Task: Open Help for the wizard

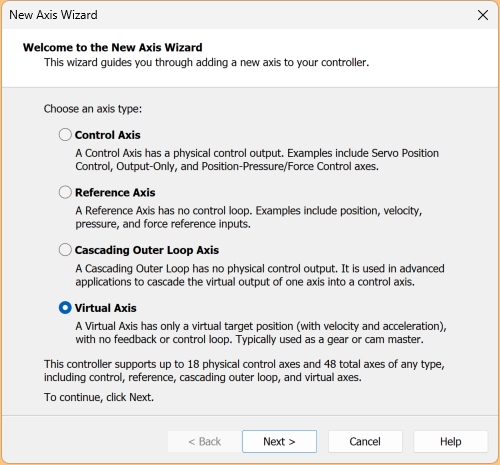Action: (451, 441)
